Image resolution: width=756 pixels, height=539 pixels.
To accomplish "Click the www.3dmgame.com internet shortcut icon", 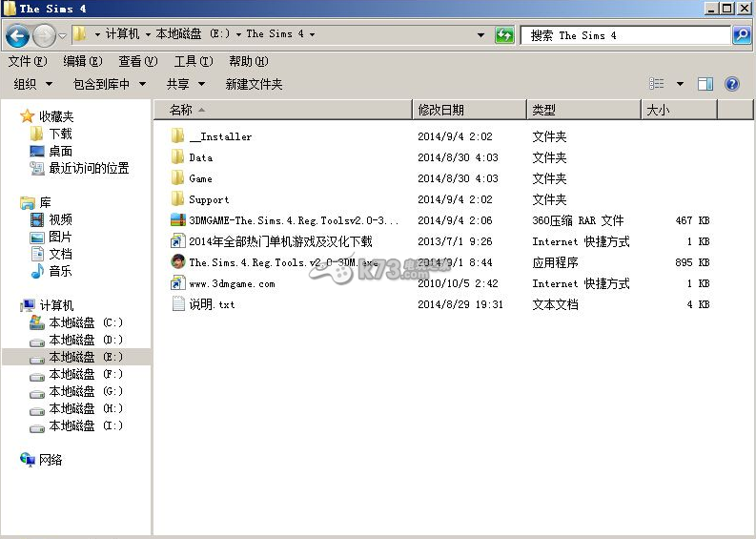I will [x=177, y=283].
